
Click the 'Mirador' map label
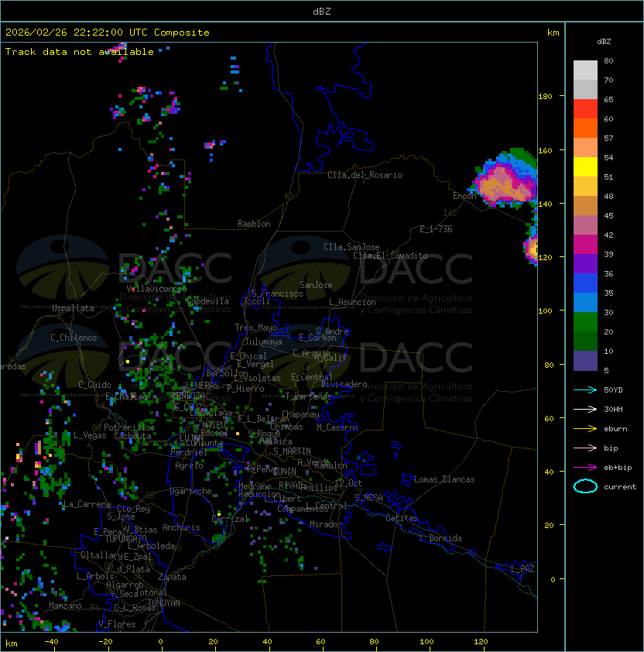[x=326, y=524]
